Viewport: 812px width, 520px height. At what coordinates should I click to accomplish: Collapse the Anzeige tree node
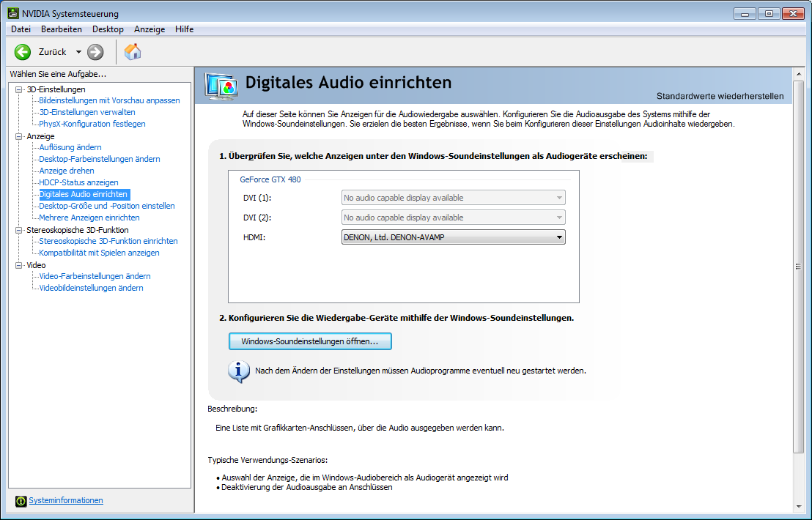(18, 137)
